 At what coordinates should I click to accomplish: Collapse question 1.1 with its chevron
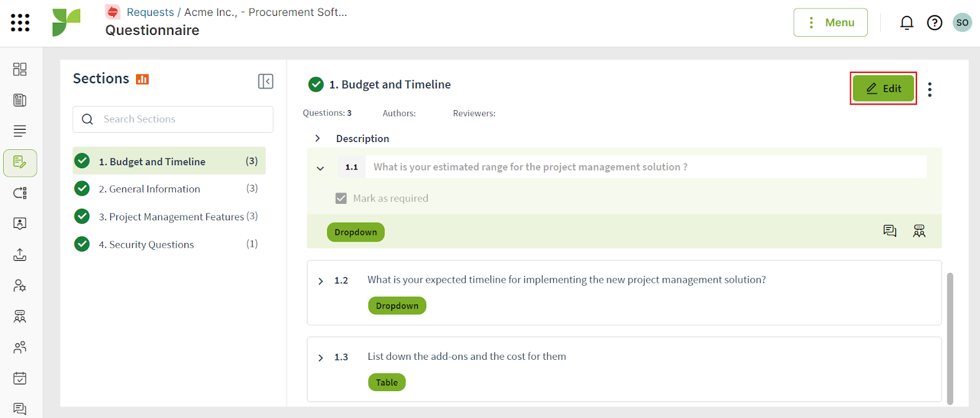click(x=320, y=168)
